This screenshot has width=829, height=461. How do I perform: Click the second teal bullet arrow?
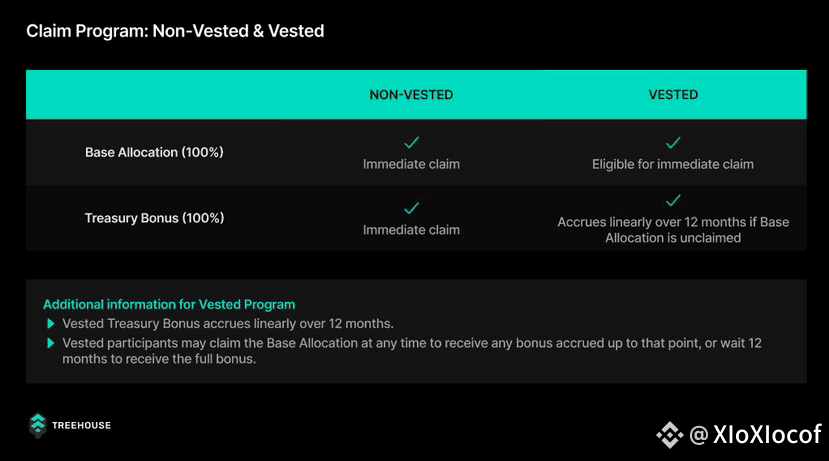pyautogui.click(x=51, y=343)
